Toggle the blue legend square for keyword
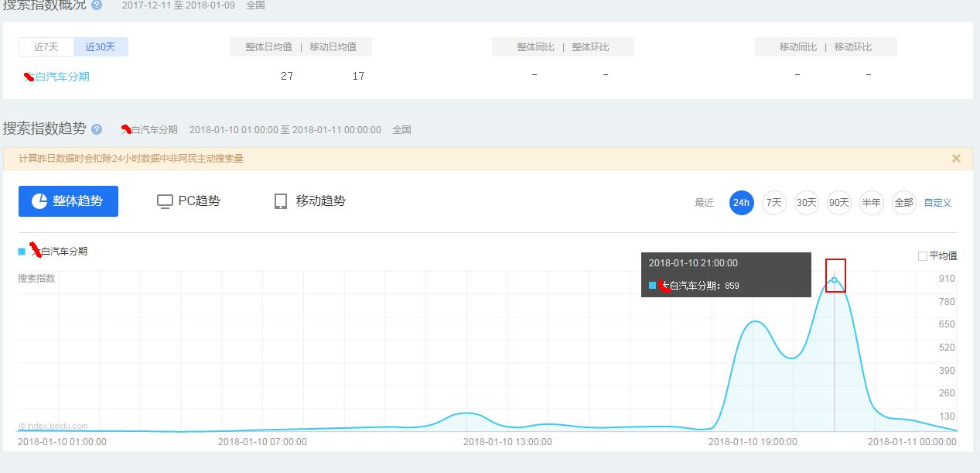 (x=22, y=252)
